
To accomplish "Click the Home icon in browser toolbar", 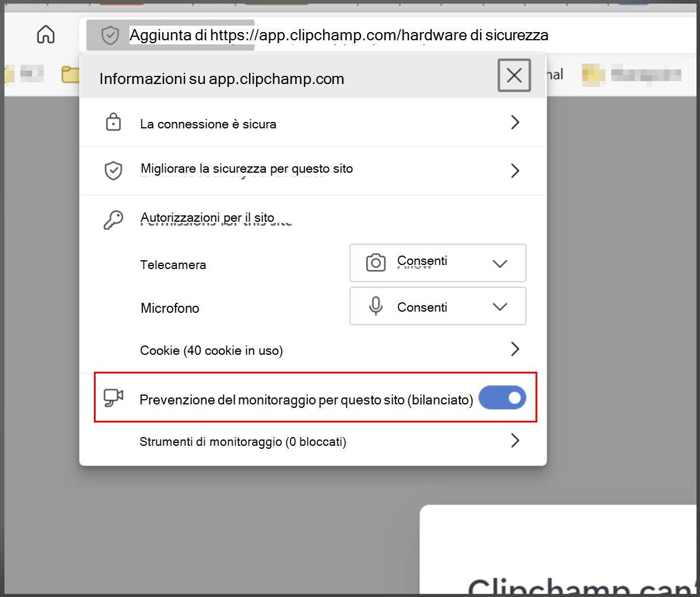I will tap(45, 34).
